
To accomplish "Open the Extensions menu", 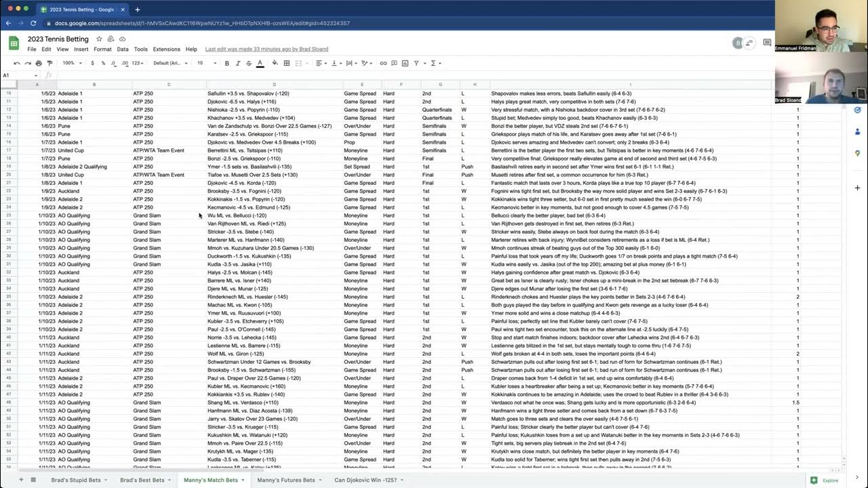I will pos(167,49).
